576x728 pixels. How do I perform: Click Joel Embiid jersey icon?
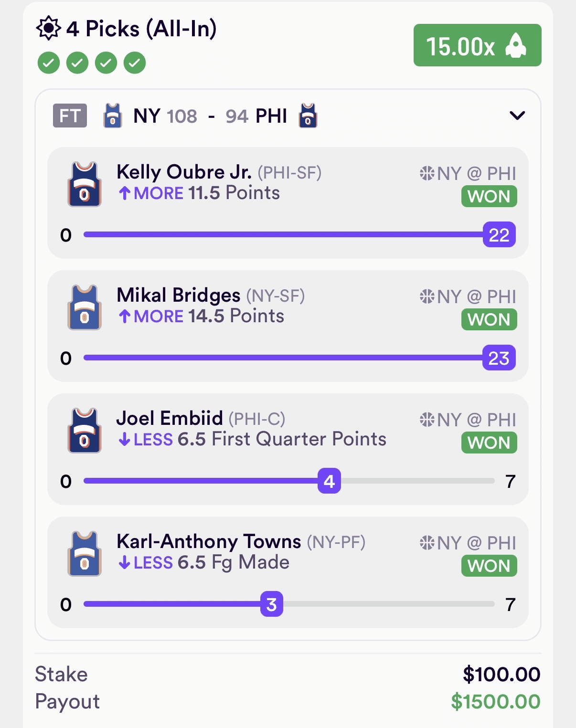[x=85, y=430]
